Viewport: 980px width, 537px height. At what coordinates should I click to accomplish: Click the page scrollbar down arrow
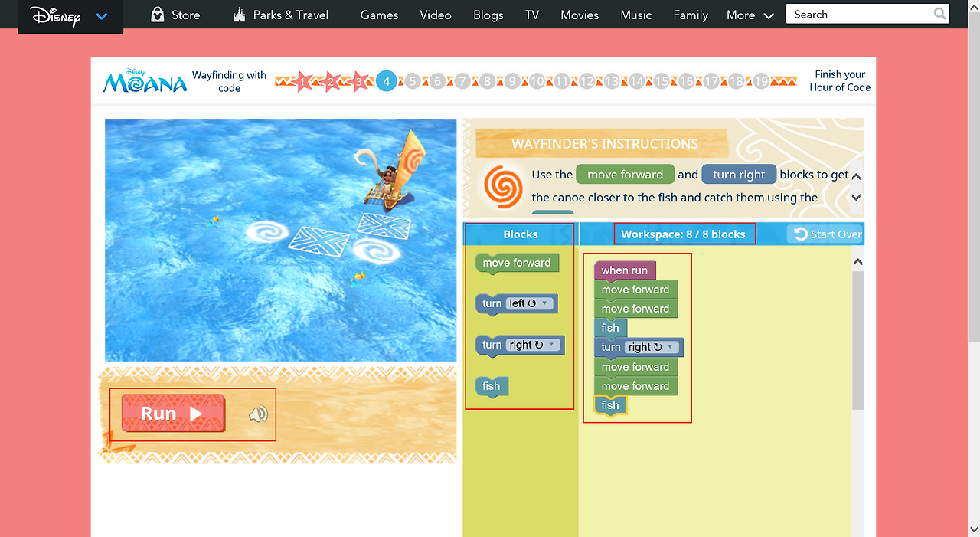(973, 529)
